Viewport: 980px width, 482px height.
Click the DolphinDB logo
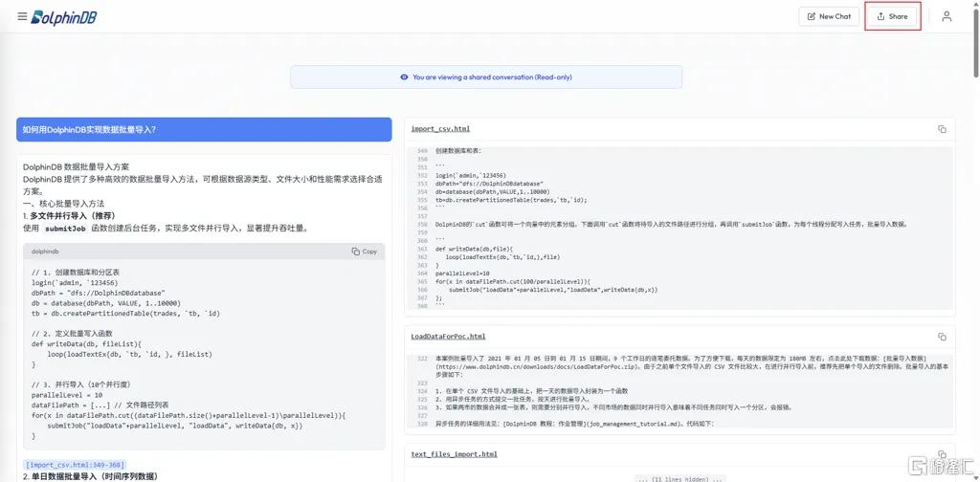[x=64, y=17]
